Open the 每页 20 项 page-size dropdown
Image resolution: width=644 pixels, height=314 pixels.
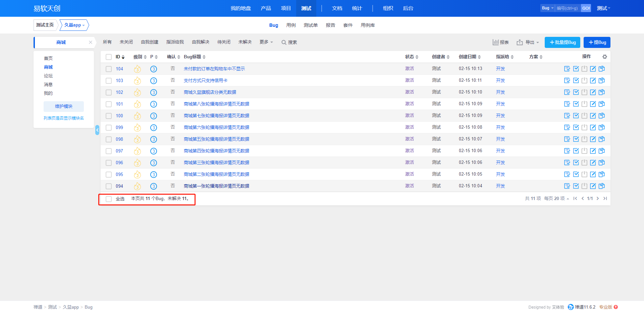click(x=556, y=198)
